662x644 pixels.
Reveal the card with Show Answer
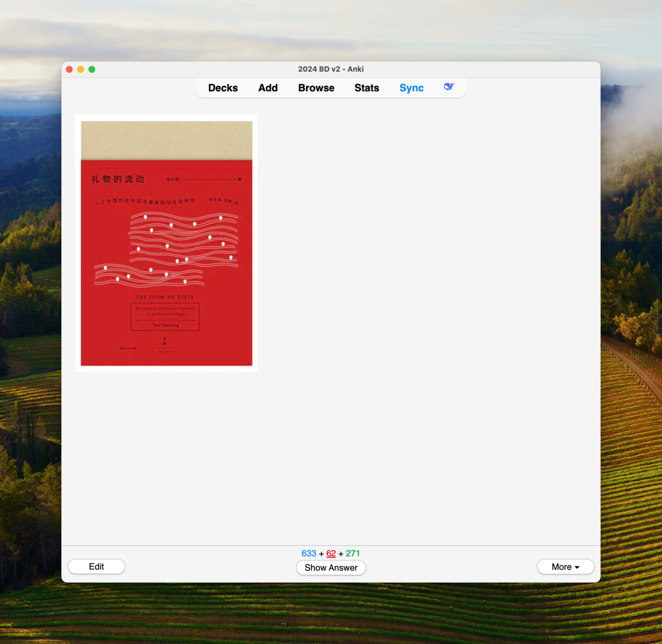pyautogui.click(x=331, y=567)
